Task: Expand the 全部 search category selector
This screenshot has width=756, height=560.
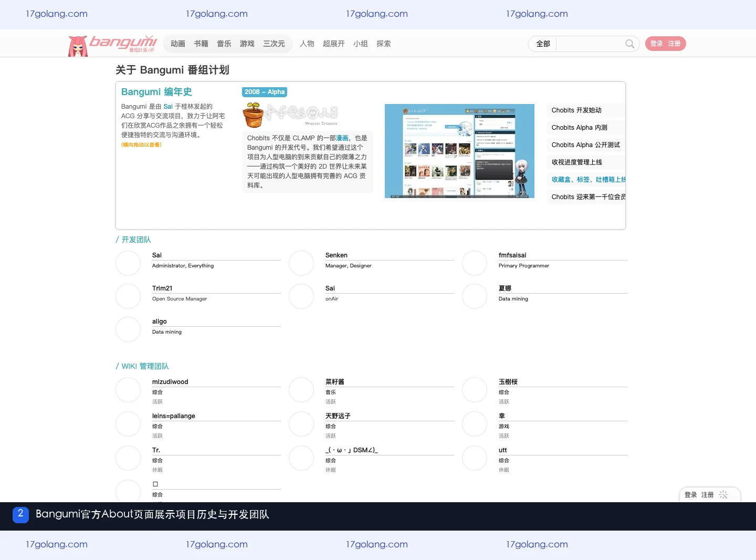Action: (543, 44)
